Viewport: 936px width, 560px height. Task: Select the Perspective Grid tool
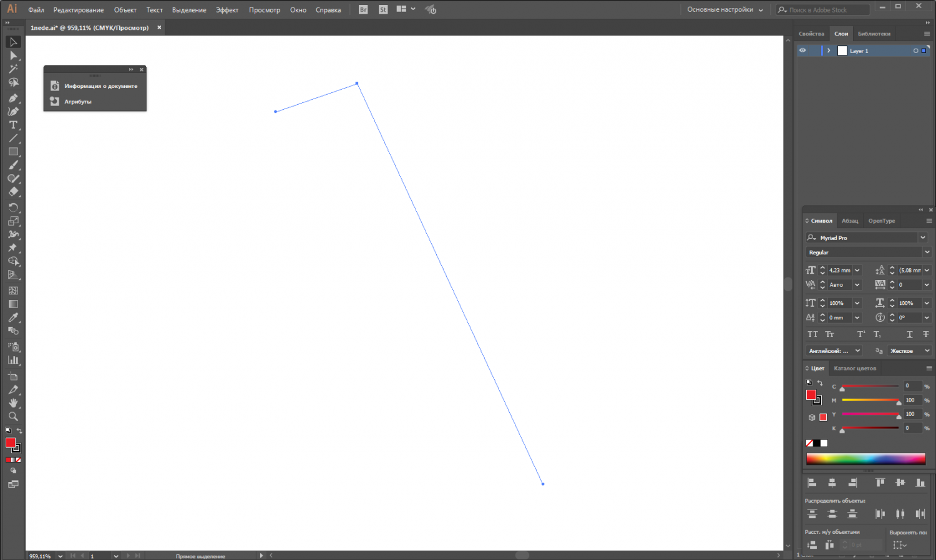[x=13, y=275]
